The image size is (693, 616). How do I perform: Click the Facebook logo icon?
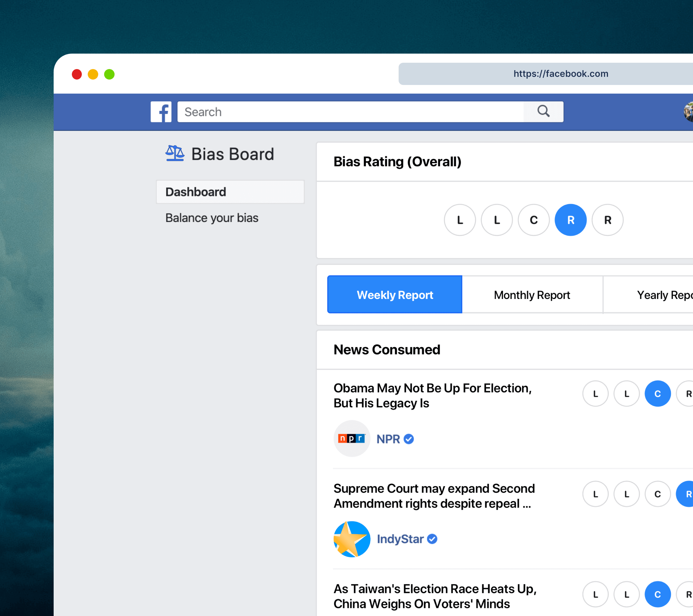click(161, 112)
